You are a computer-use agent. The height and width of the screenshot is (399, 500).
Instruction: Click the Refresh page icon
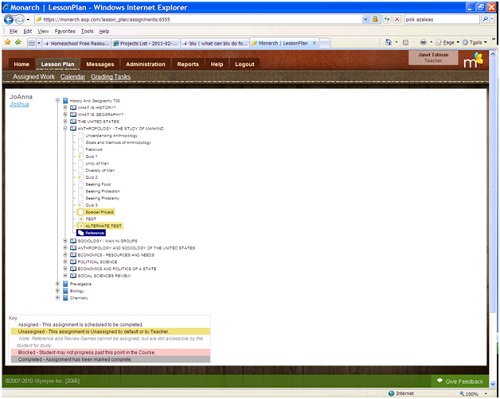[387, 19]
